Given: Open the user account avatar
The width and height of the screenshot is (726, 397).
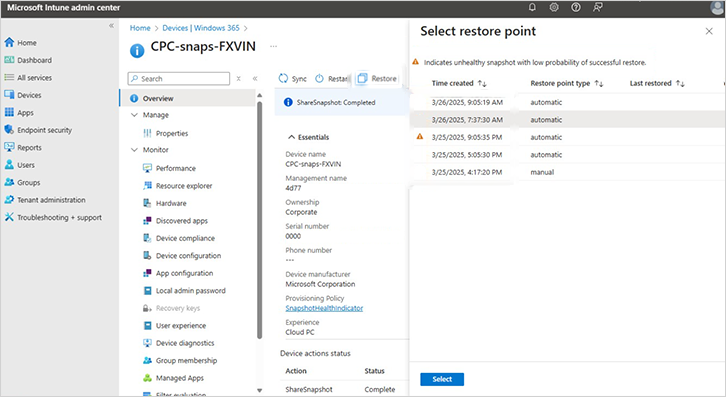Looking at the screenshot, I should click(x=717, y=7).
